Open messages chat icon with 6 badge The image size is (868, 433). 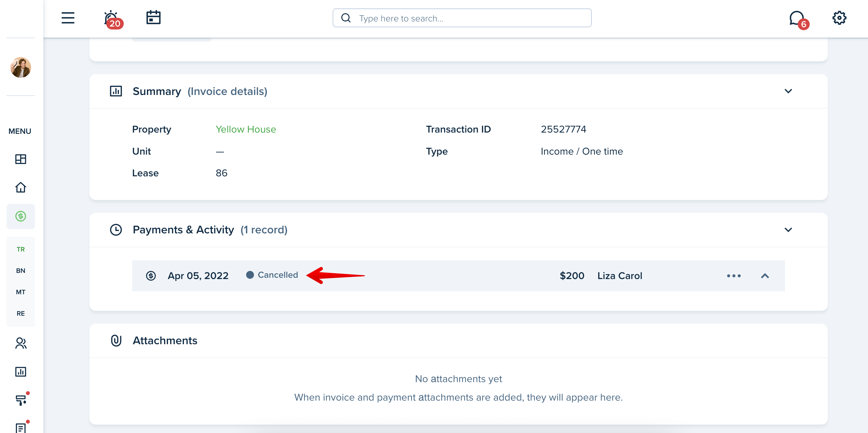pos(798,19)
